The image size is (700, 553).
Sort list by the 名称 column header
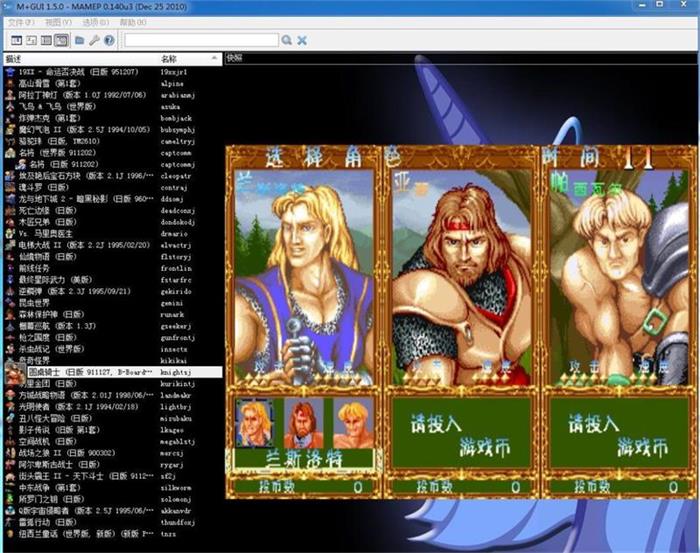pyautogui.click(x=168, y=59)
